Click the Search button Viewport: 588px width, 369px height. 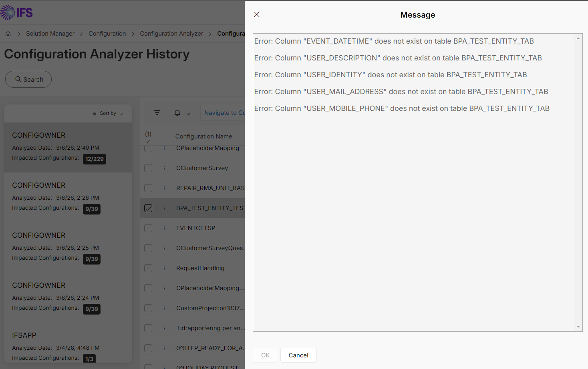click(28, 79)
